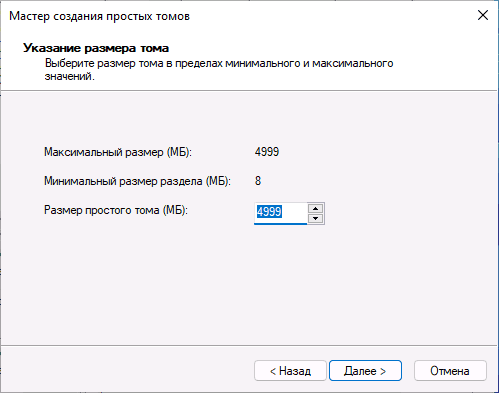This screenshot has width=499, height=393.
Task: Select the minimum partition size value 8
Action: pos(258,181)
